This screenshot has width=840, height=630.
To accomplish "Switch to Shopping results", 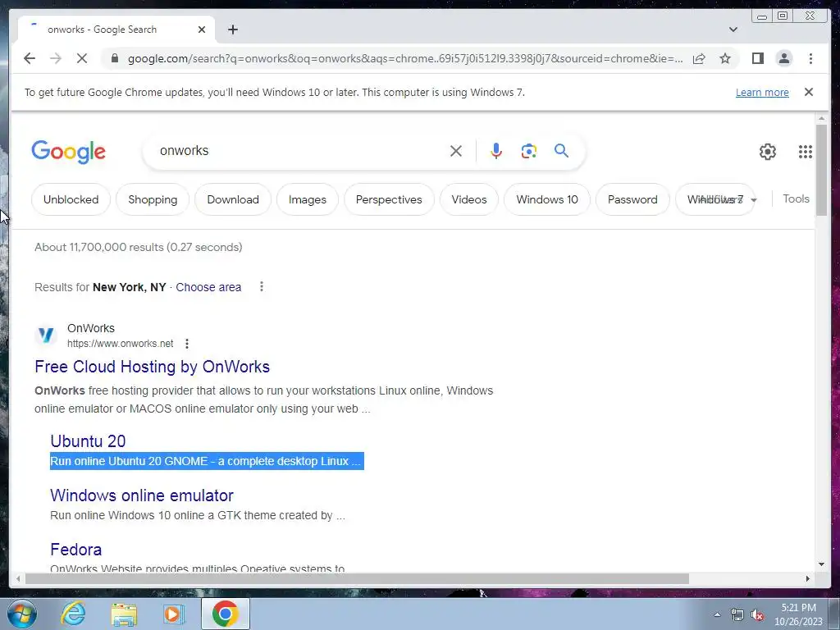I will click(x=153, y=199).
